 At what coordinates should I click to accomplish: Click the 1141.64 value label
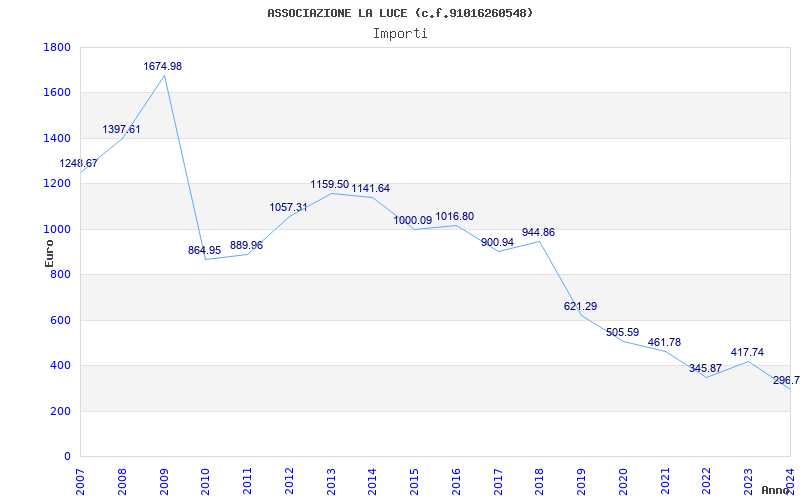370,188
